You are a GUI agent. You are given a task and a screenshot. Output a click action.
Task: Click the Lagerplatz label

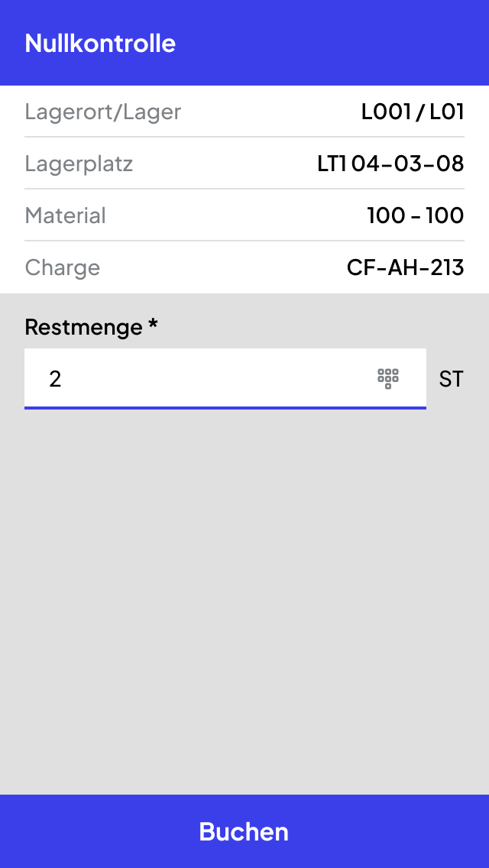tap(79, 164)
